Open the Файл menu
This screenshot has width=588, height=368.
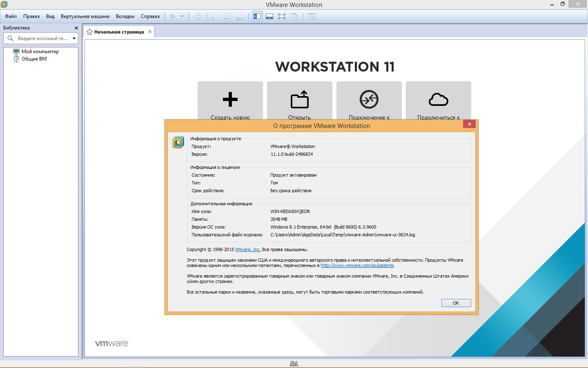point(11,16)
